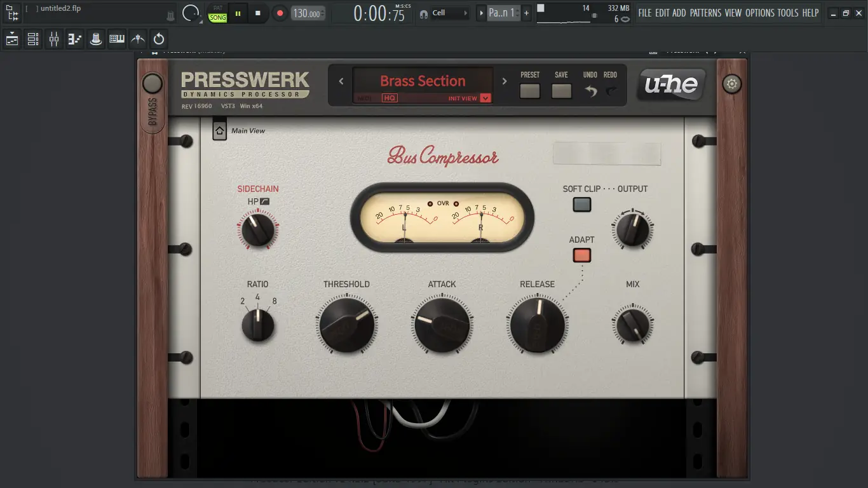
Task: Click the Sidechain HP knob
Action: 258,229
